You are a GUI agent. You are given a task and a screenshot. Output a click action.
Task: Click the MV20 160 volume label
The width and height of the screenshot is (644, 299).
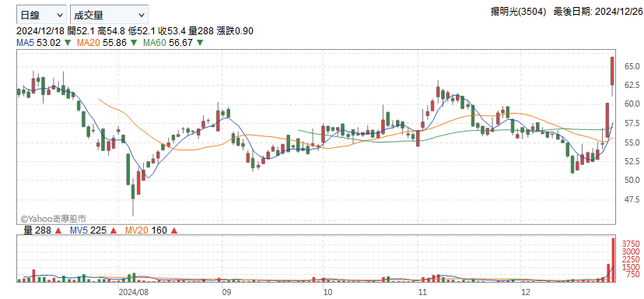tap(145, 230)
